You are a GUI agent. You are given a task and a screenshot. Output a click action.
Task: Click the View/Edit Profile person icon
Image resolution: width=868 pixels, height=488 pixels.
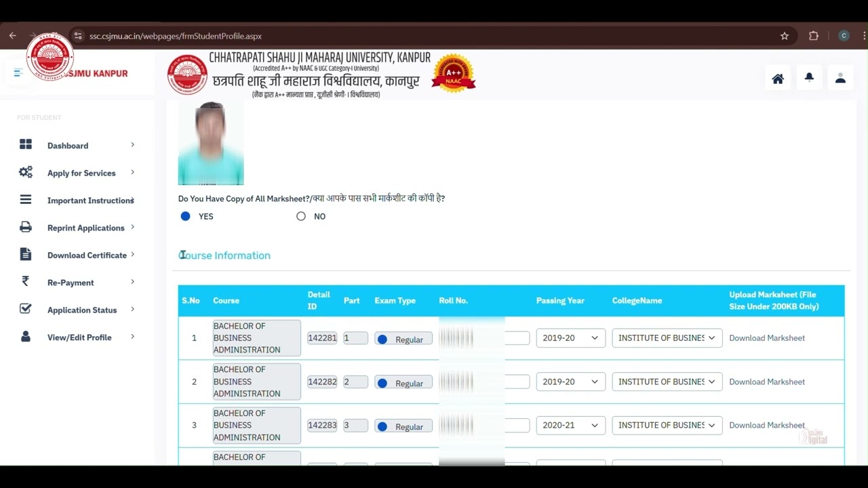tap(26, 336)
